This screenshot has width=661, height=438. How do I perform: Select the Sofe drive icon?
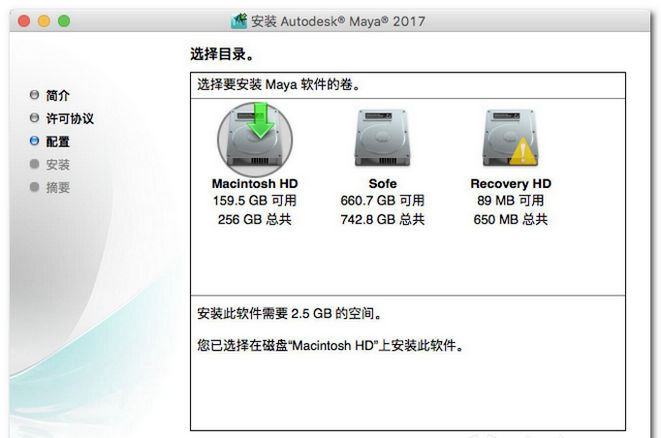(x=382, y=138)
